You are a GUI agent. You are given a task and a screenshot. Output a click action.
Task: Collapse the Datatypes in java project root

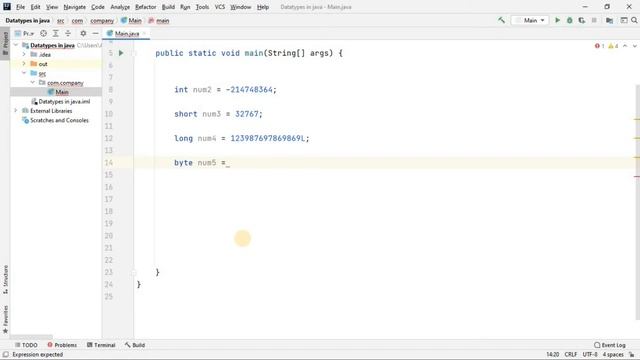tap(16, 45)
